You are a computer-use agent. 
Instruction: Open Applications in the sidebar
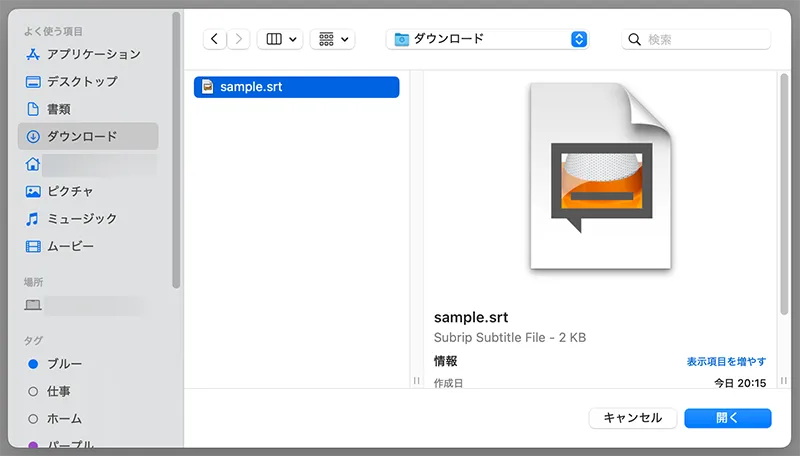click(x=88, y=54)
